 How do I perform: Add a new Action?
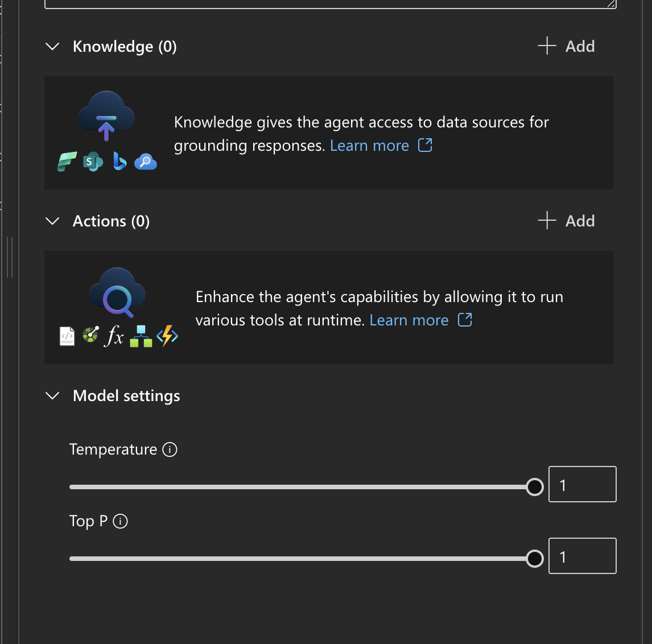pos(567,221)
